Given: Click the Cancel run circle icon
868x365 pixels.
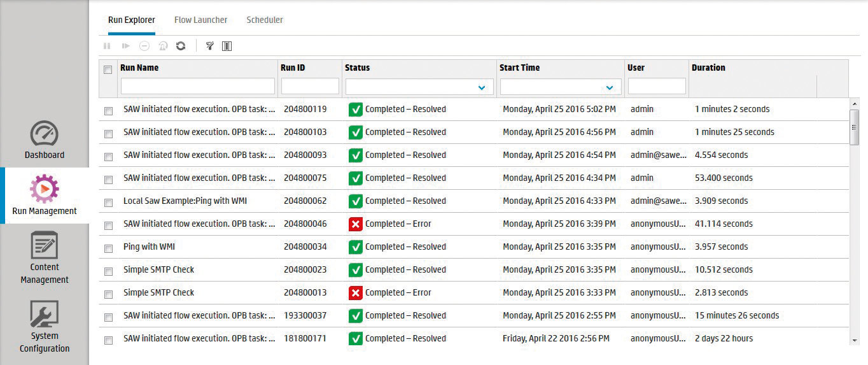Looking at the screenshot, I should [144, 46].
